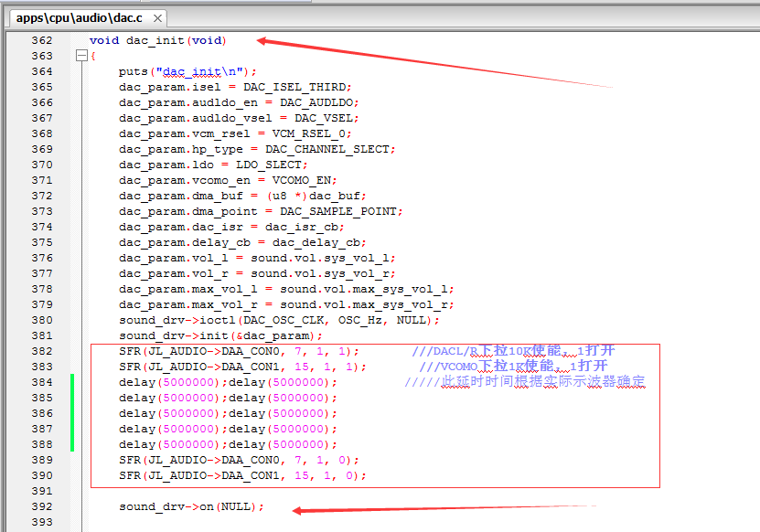Click DAC_VSEL on line 367
This screenshot has height=532, width=760.
[x=324, y=118]
